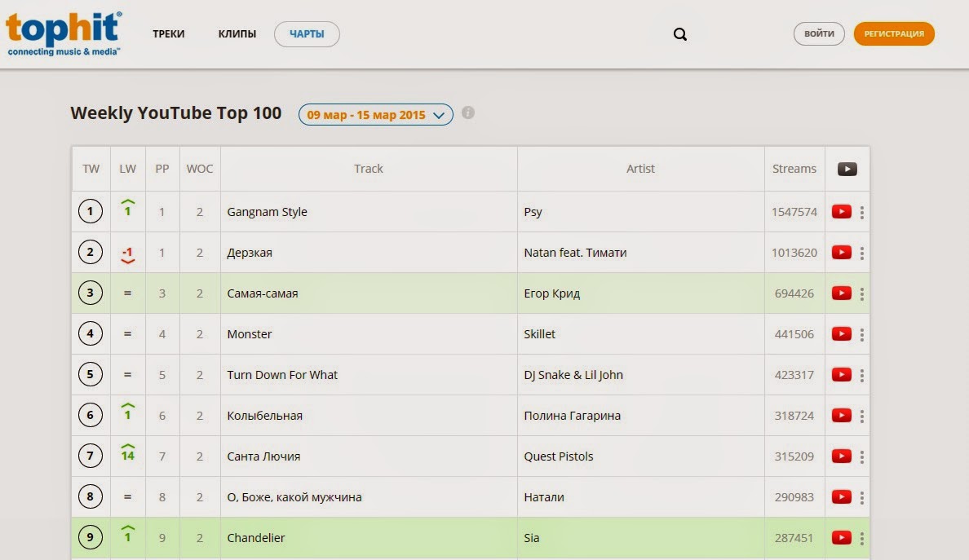This screenshot has height=560, width=969.
Task: Open more options for Chandelier
Action: (861, 538)
